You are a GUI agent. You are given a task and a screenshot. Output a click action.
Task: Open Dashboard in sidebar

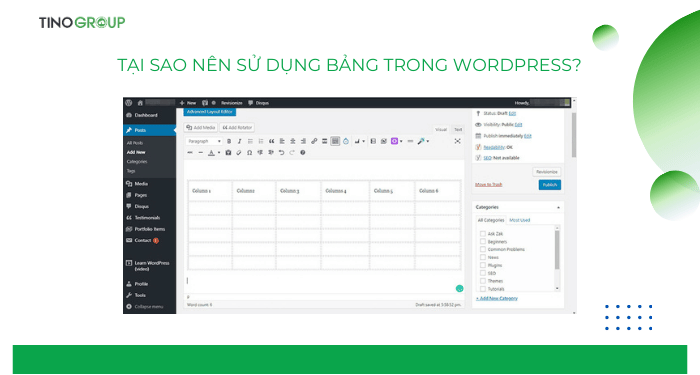click(x=142, y=116)
